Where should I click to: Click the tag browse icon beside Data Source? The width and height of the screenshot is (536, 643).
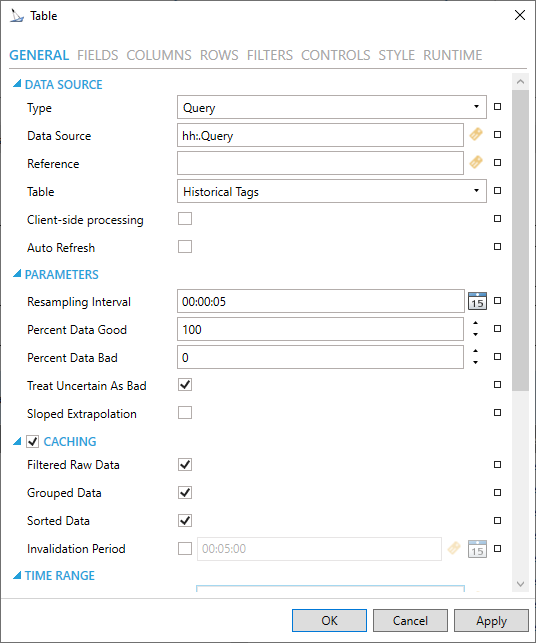click(476, 135)
